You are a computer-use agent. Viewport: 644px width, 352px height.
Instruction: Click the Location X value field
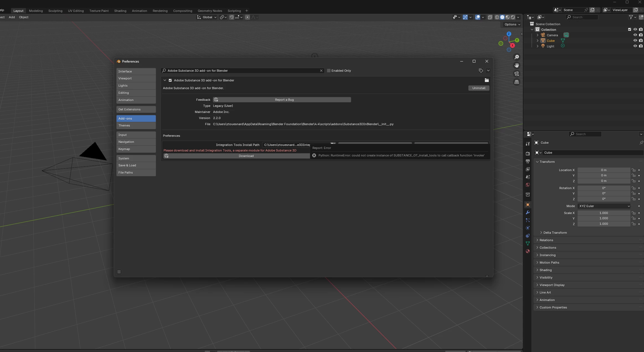pos(603,170)
